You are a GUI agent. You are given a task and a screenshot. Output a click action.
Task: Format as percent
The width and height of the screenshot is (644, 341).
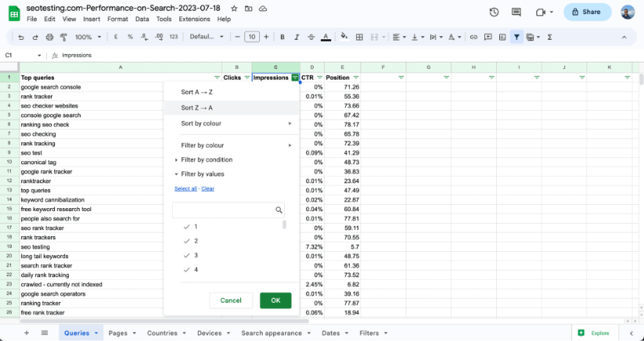pos(130,37)
